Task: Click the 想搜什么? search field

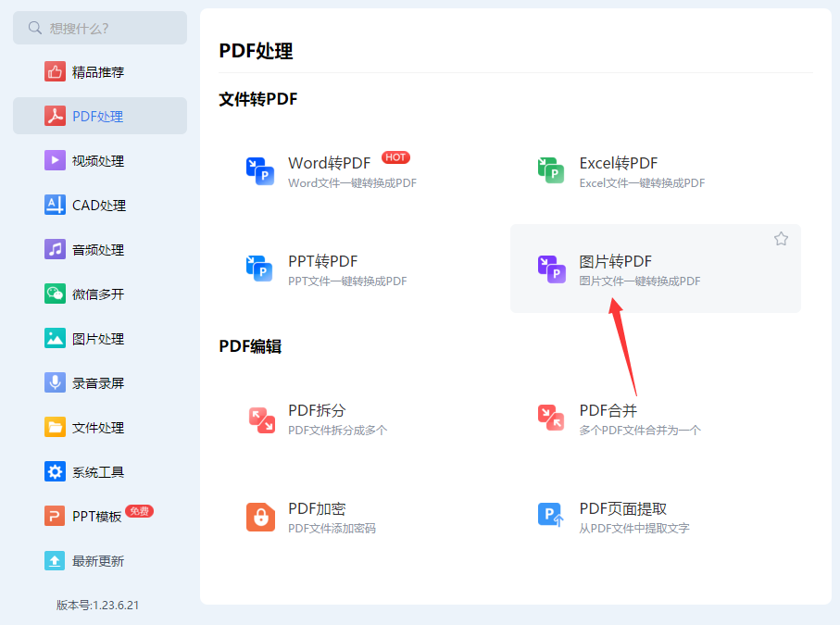Action: 100,28
